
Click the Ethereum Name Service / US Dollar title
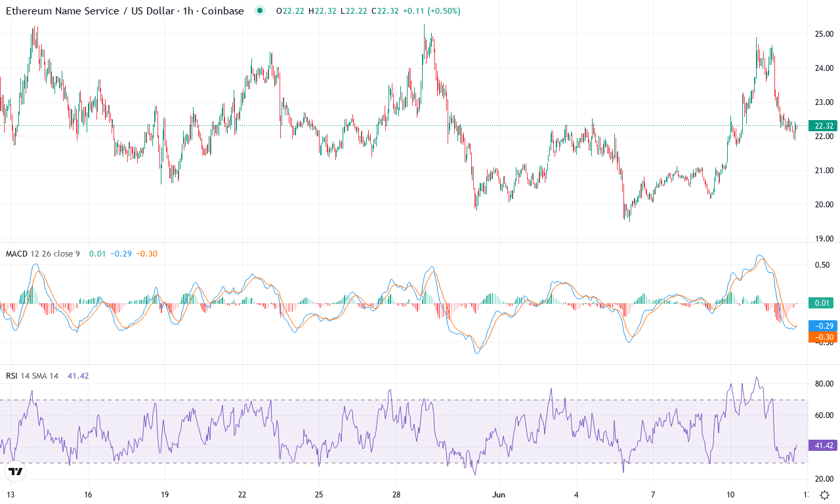coord(125,11)
